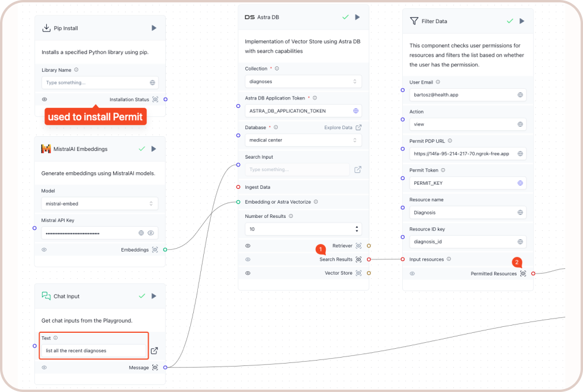The width and height of the screenshot is (583, 392).
Task: Run the Pip Install component
Action: pyautogui.click(x=154, y=28)
